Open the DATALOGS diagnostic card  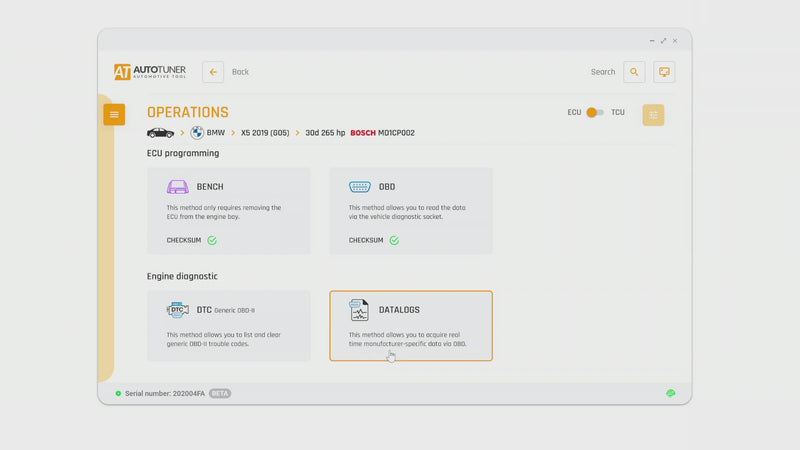[410, 325]
